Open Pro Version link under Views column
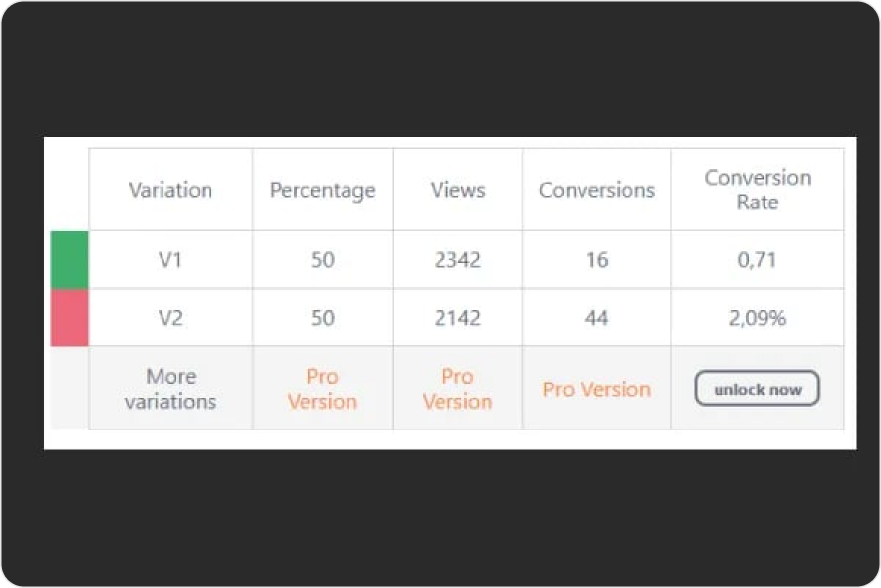 (456, 388)
